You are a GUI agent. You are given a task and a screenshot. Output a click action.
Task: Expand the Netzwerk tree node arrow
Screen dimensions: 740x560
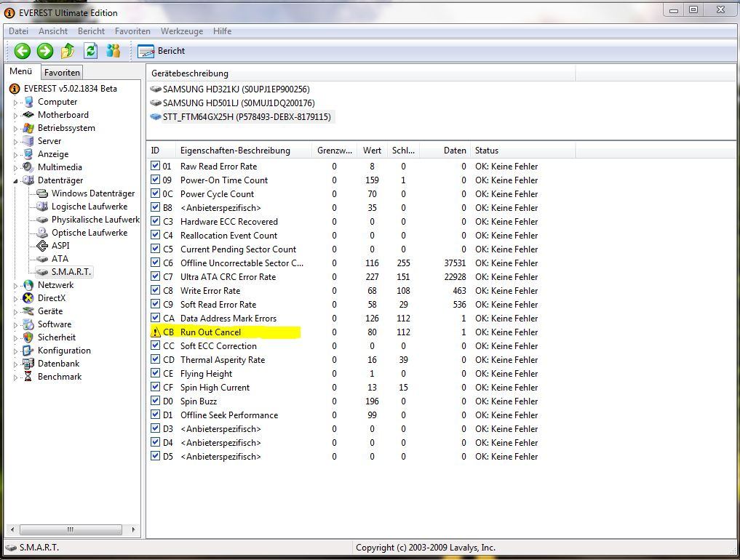point(15,285)
